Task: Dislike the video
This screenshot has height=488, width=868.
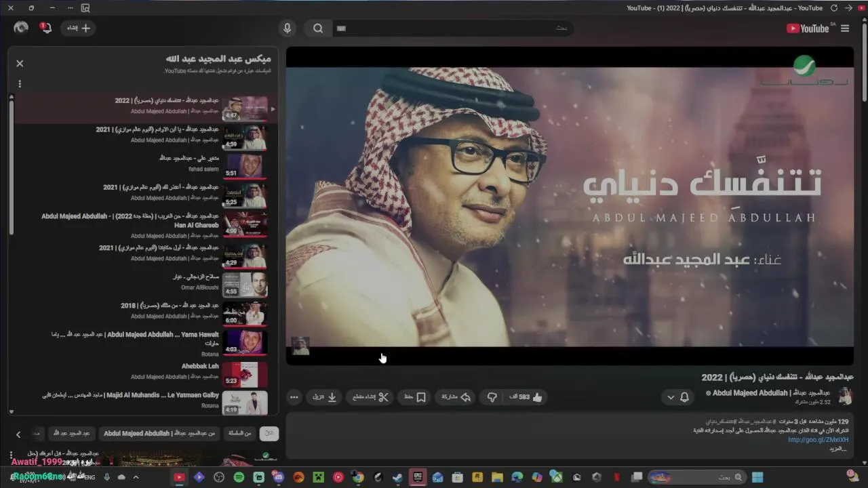Action: 492,397
